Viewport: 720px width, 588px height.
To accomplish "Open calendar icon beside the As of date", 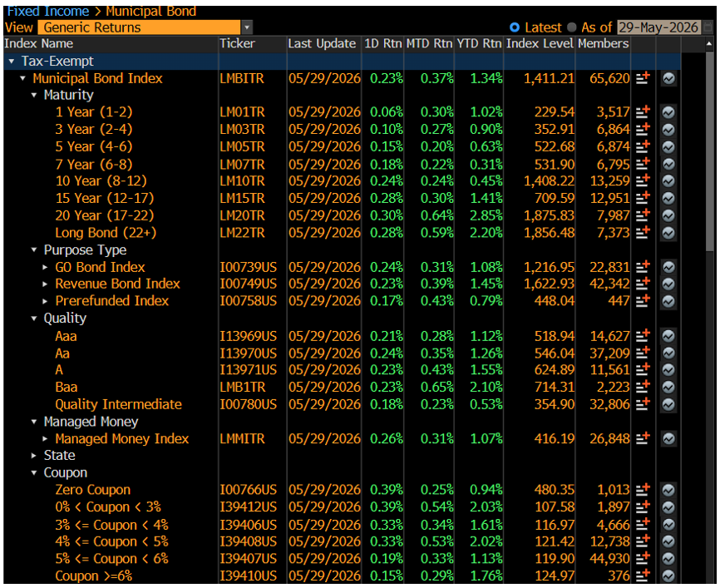I will click(708, 27).
